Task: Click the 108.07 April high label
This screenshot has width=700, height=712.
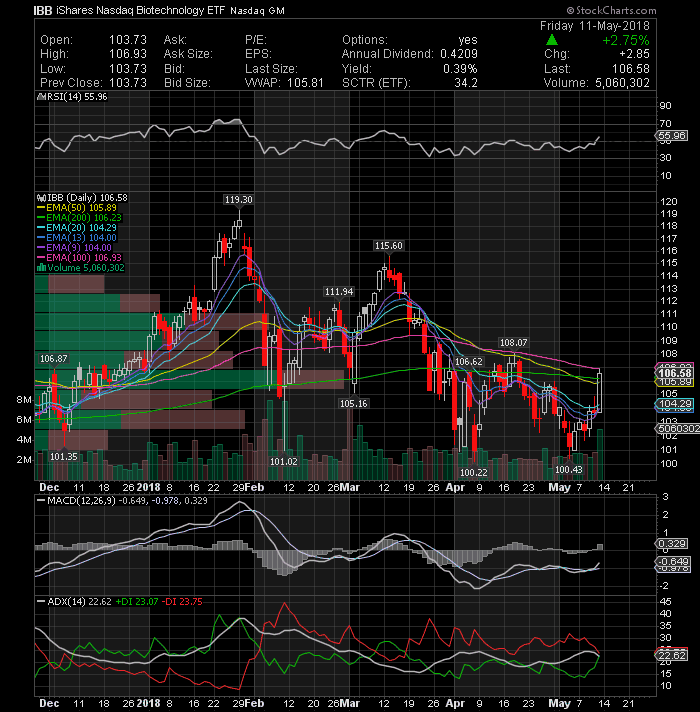Action: click(513, 342)
